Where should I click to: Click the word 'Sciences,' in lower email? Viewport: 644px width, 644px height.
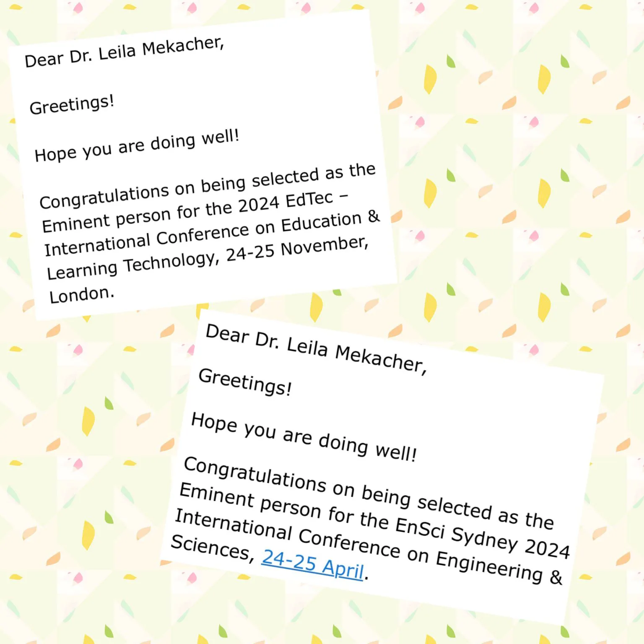pyautogui.click(x=213, y=548)
